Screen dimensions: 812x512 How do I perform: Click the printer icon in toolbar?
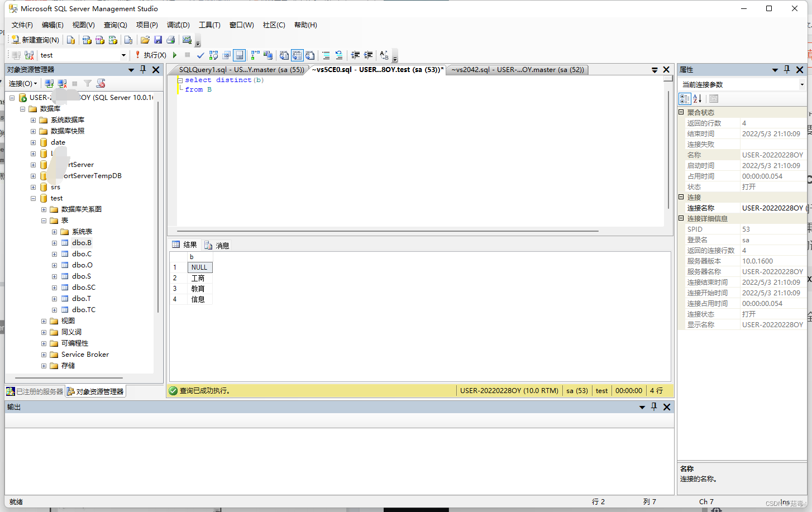click(x=171, y=40)
